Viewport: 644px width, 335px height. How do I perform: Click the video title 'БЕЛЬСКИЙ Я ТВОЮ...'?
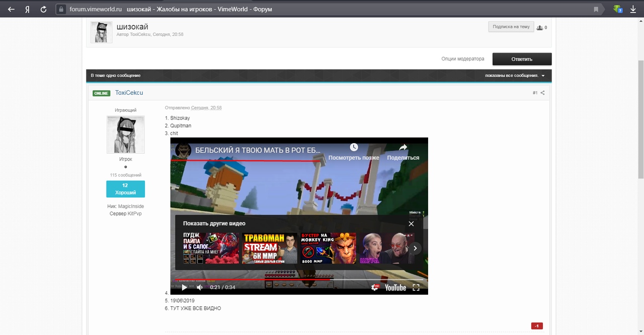click(x=258, y=150)
